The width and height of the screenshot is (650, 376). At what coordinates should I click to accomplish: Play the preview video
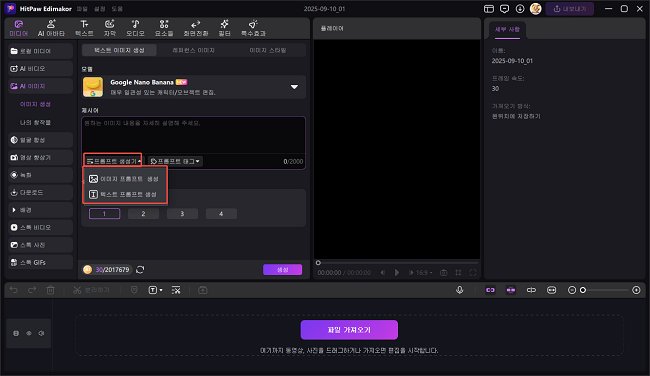(397, 272)
